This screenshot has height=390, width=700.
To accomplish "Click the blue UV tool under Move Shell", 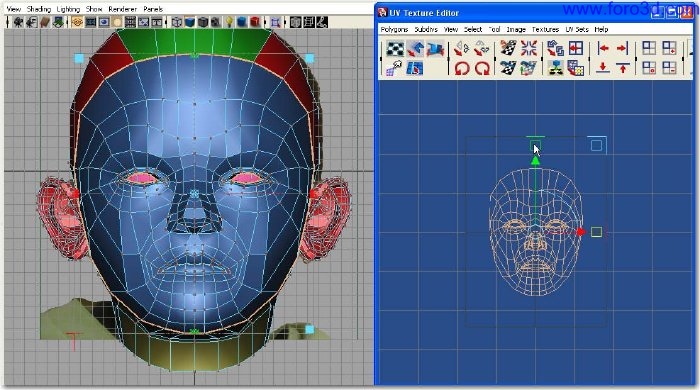I will (x=415, y=68).
